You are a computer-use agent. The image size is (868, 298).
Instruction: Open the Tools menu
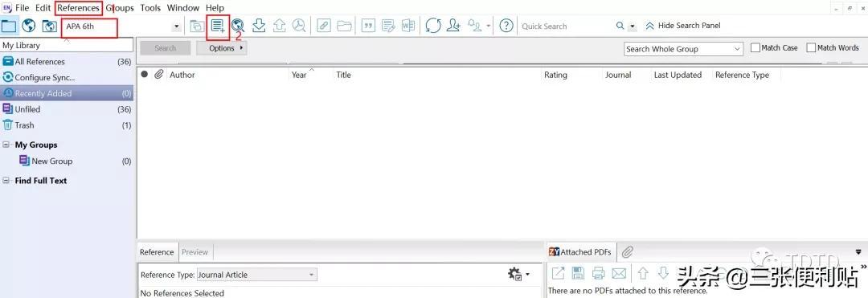tap(150, 8)
